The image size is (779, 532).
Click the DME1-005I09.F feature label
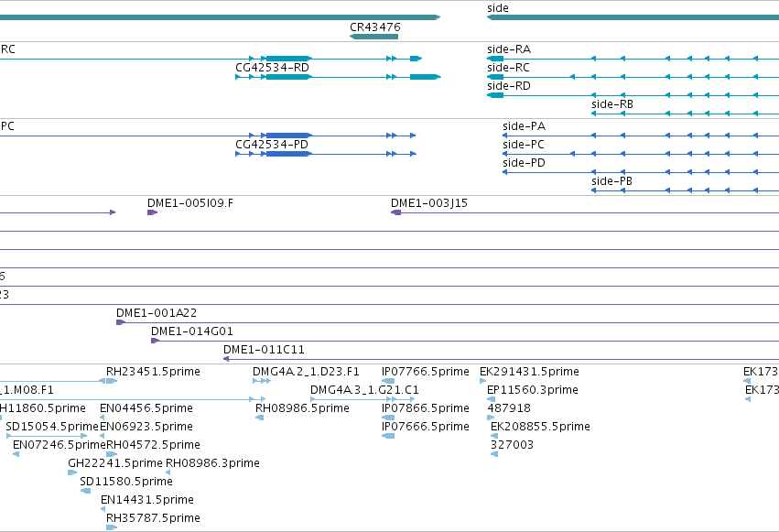[x=190, y=203]
